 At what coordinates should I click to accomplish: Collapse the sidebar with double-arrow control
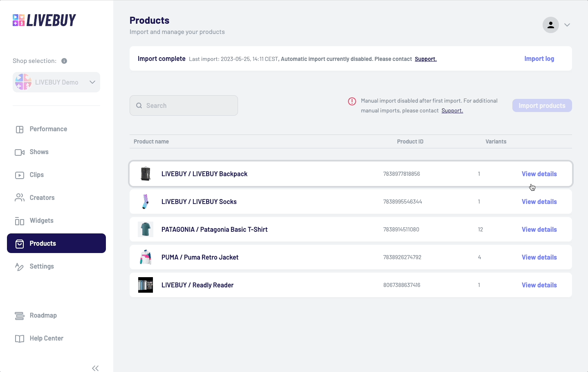[x=95, y=368]
